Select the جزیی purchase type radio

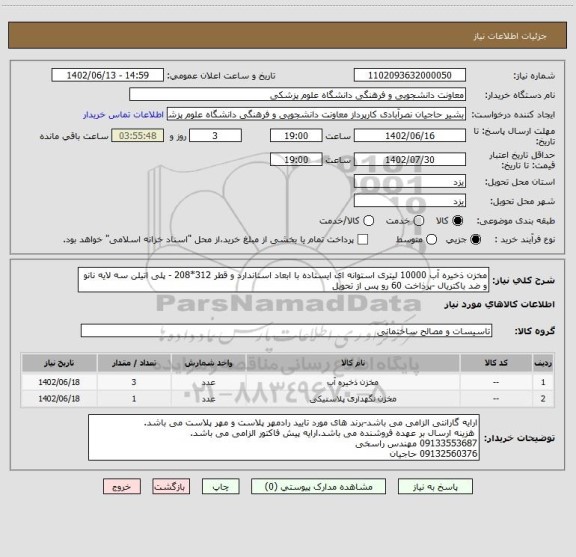[476, 240]
